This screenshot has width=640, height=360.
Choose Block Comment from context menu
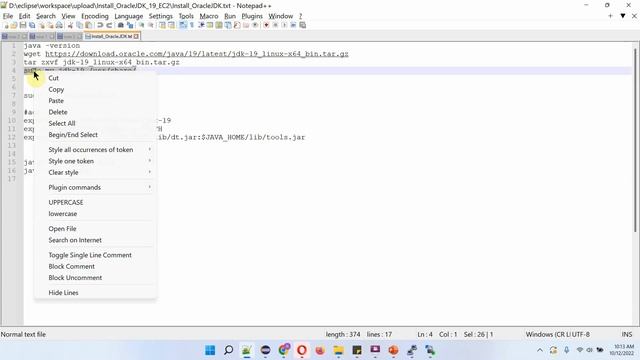[71, 267]
